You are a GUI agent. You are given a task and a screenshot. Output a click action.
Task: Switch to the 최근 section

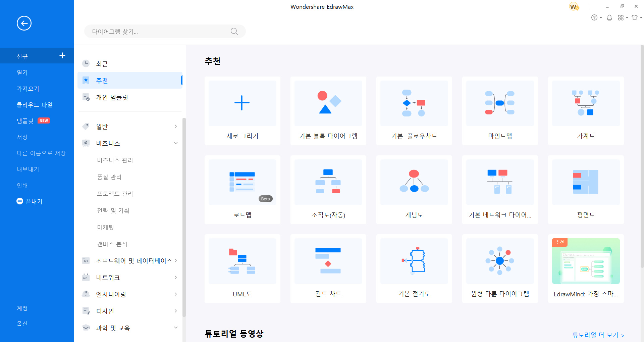(x=102, y=63)
